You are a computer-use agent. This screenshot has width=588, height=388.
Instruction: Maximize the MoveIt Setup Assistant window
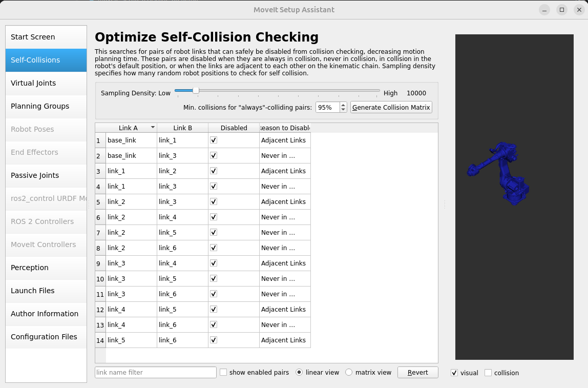(562, 10)
